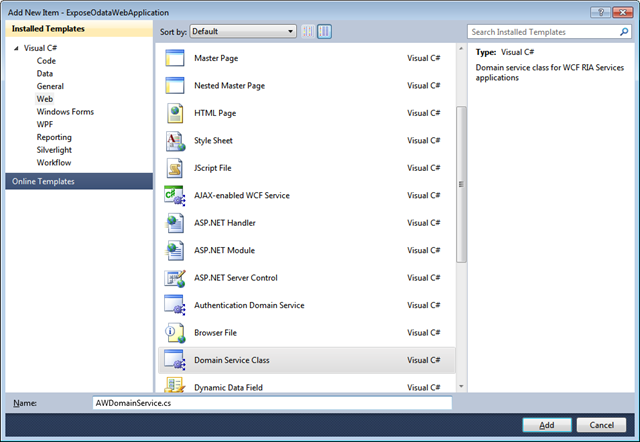The image size is (640, 442).
Task: Click the template list scrollbar thumb
Action: (x=461, y=184)
